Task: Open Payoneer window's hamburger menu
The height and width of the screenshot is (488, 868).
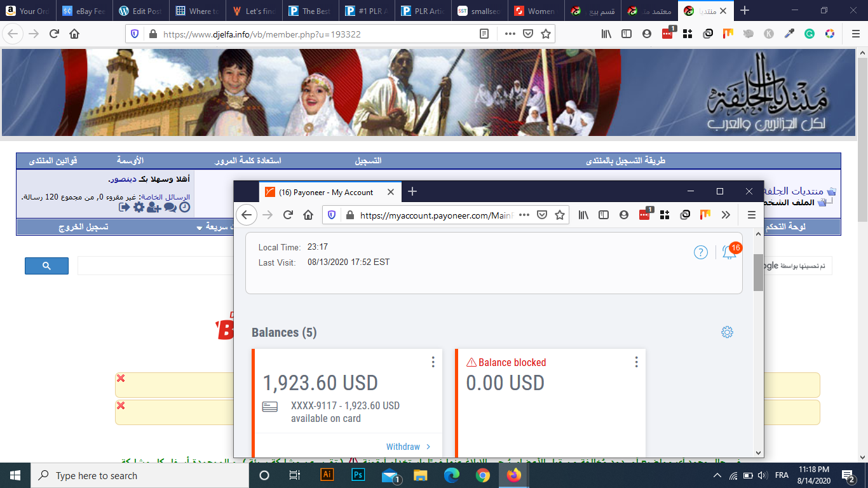Action: point(751,215)
